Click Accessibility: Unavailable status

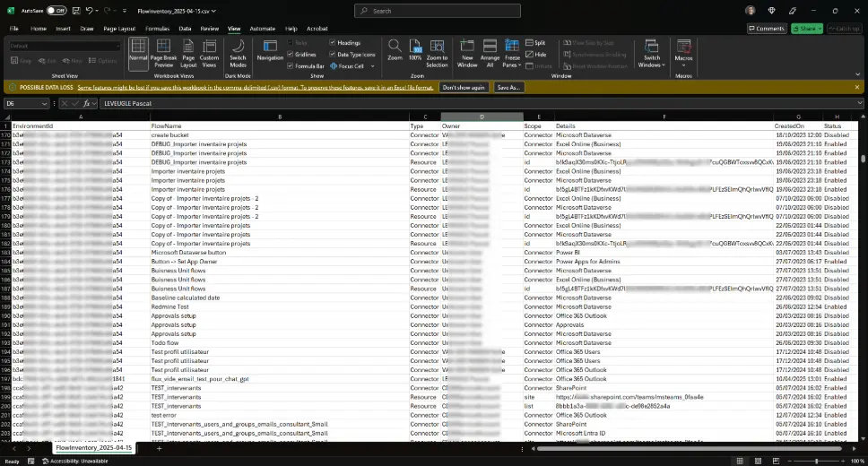coord(74,461)
